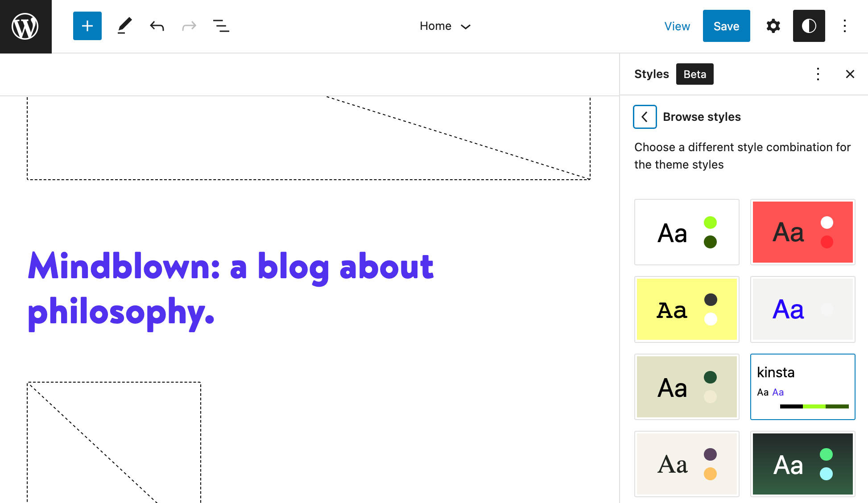Select the red background style variation

(802, 232)
